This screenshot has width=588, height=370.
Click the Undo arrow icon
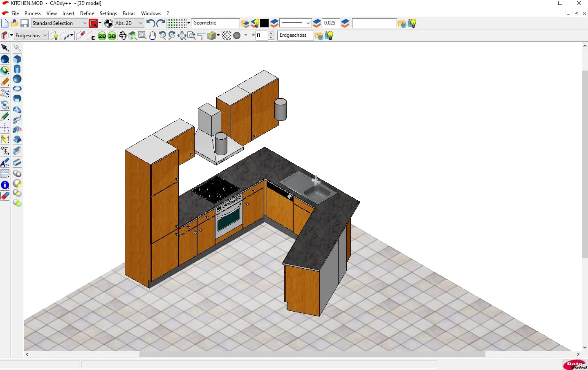tap(150, 23)
